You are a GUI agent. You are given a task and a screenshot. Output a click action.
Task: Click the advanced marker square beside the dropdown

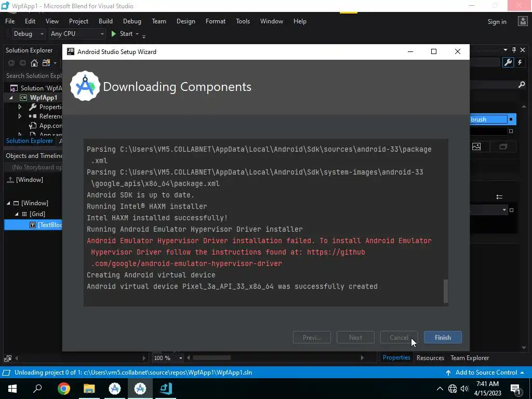click(x=512, y=210)
